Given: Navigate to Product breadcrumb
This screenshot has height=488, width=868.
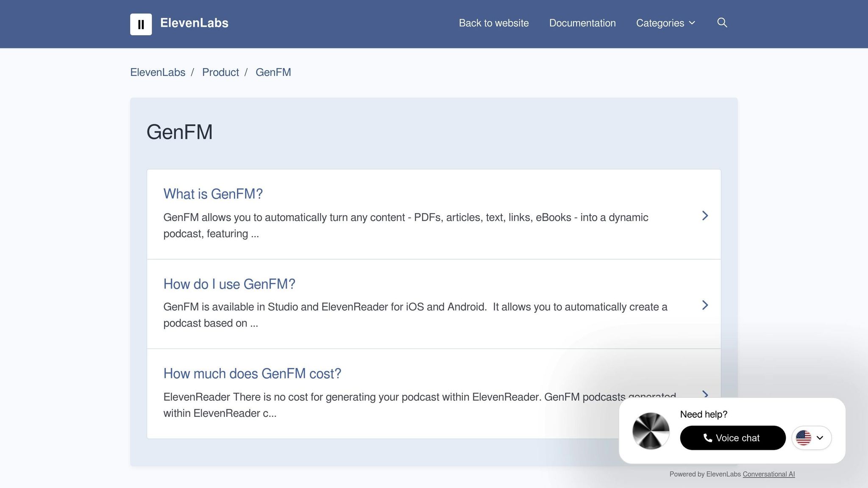Looking at the screenshot, I should (x=220, y=72).
